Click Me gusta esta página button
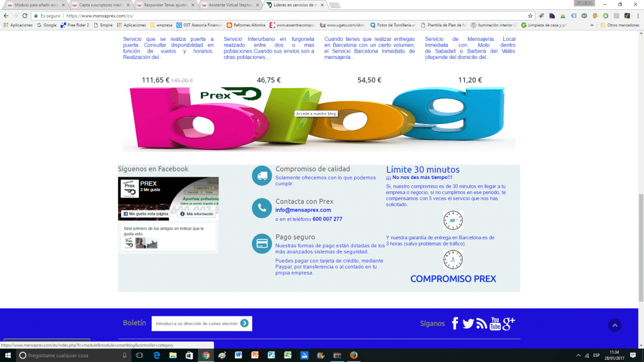This screenshot has width=644, height=362. click(x=146, y=214)
